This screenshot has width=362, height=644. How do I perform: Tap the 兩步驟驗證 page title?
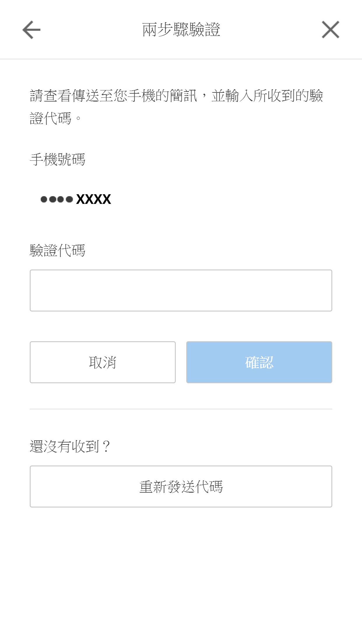click(181, 30)
